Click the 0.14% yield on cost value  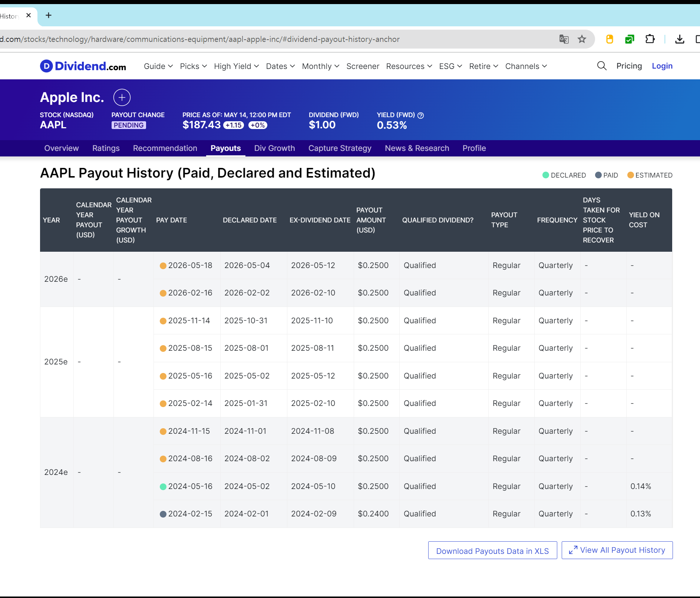[641, 486]
